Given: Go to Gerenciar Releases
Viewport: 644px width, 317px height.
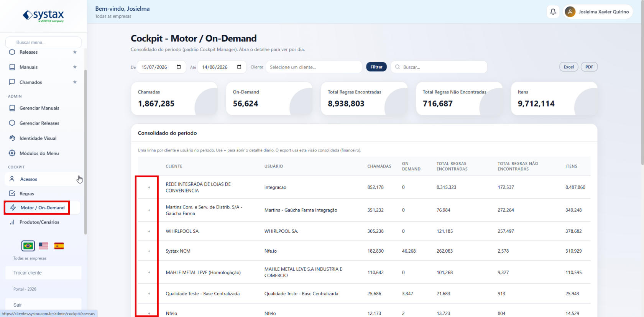Looking at the screenshot, I should (39, 123).
